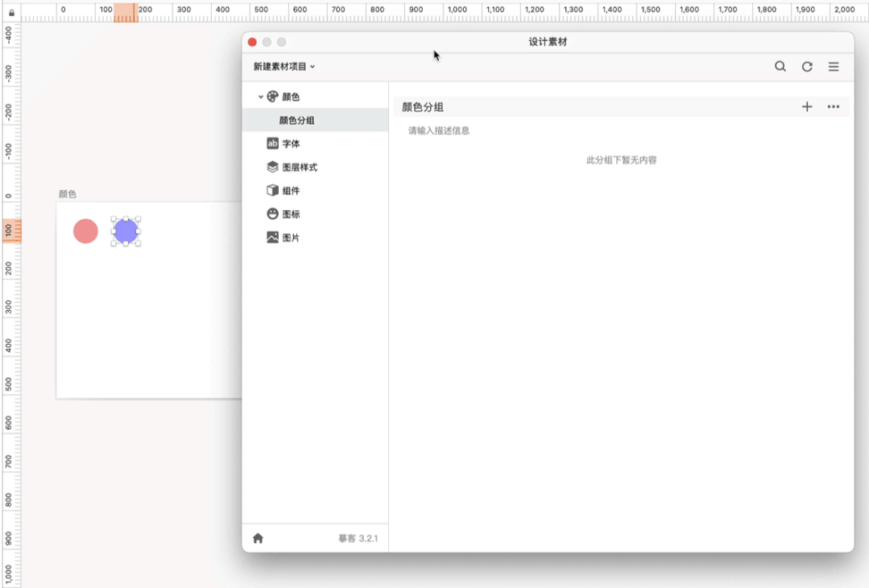Click the layers icon beside 图层样式
This screenshot has width=869, height=588.
[272, 167]
